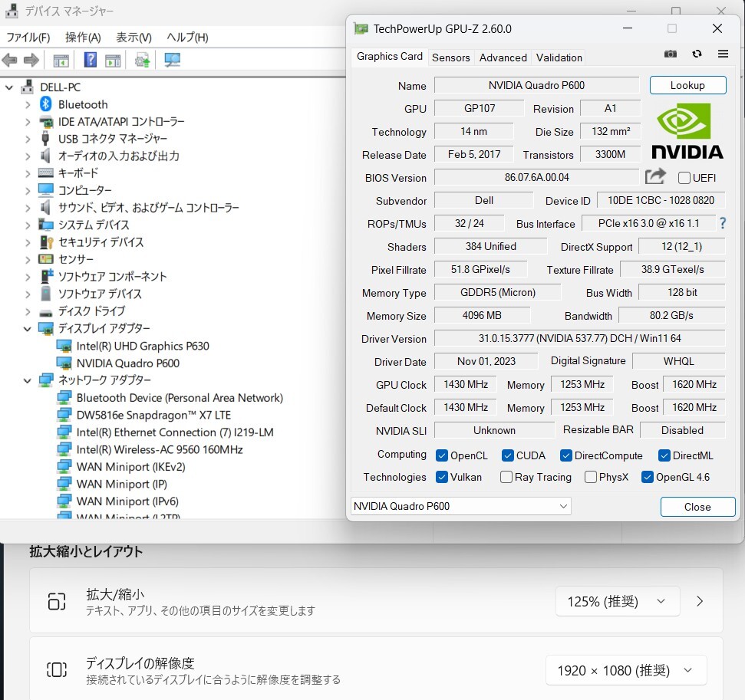This screenshot has height=700, width=745.
Task: Open the ファイル(F) menu
Action: (28, 38)
